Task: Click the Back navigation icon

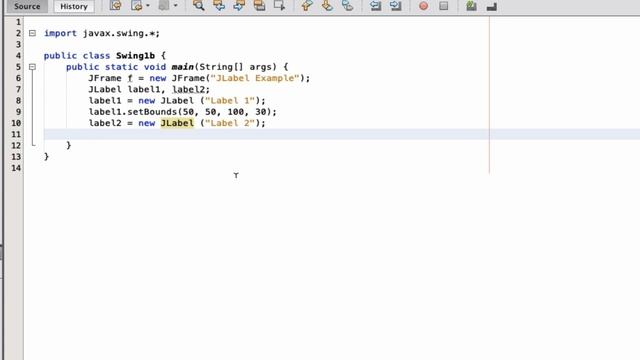Action: [136, 6]
